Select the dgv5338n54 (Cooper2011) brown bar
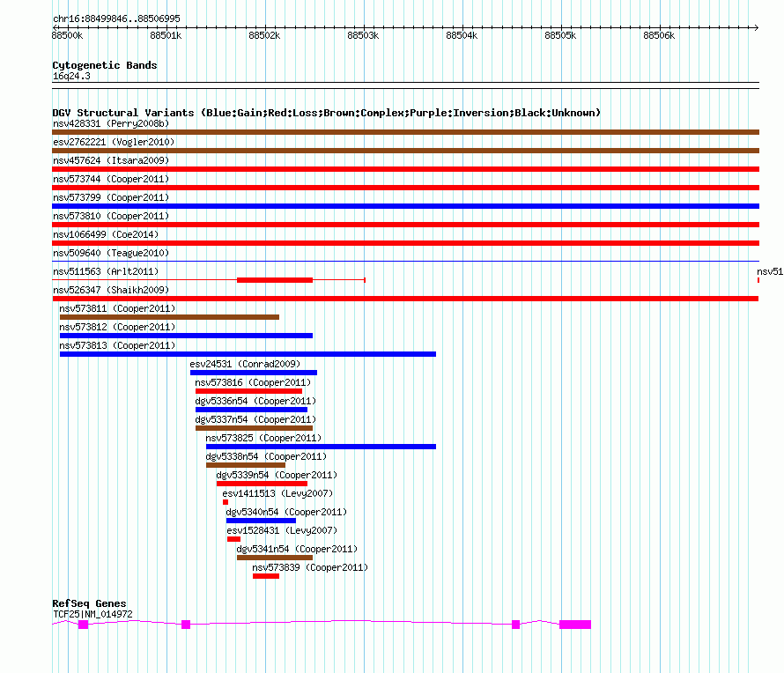 coord(246,465)
